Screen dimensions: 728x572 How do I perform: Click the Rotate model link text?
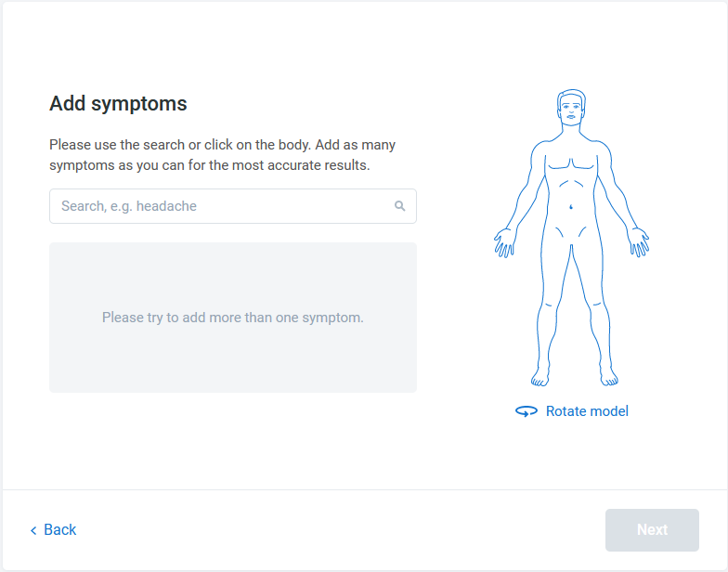587,411
